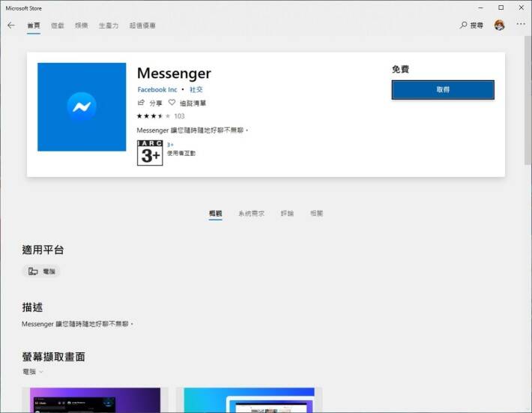Screen dimensions: 532x413
Task: Open the Facebook Inc publisher link
Action: pos(157,90)
